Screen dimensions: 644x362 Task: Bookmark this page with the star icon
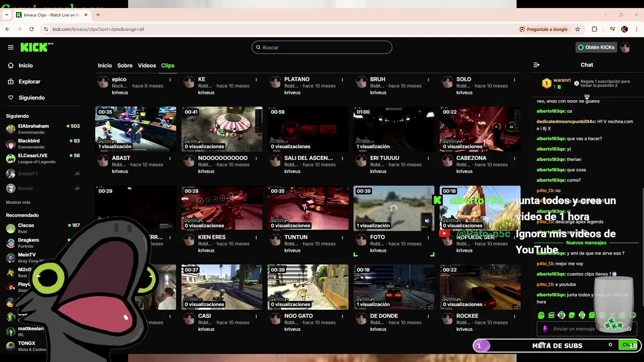click(x=578, y=29)
